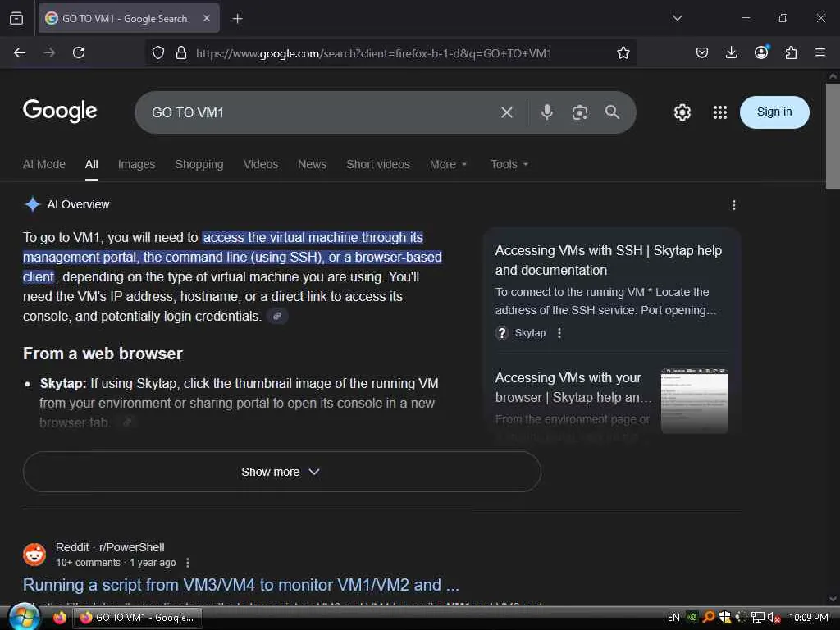Viewport: 840px width, 630px height.
Task: Click the Google search box
Action: (x=322, y=112)
